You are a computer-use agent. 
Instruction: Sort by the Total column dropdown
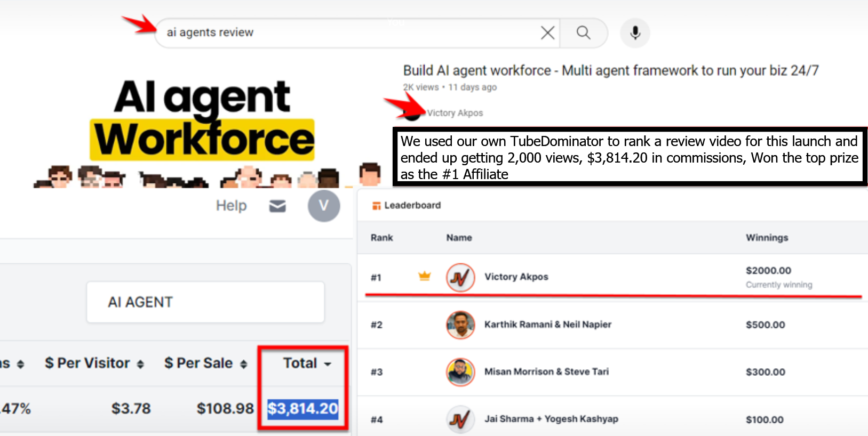point(307,364)
